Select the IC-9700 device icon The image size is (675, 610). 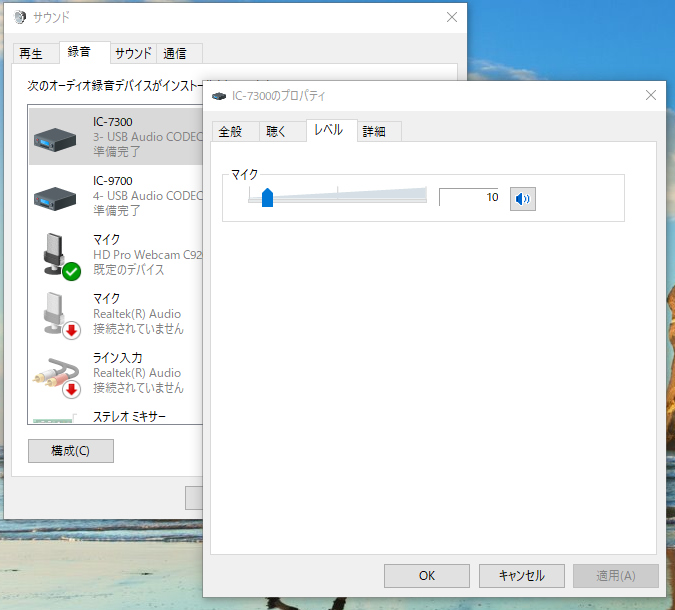(55, 198)
